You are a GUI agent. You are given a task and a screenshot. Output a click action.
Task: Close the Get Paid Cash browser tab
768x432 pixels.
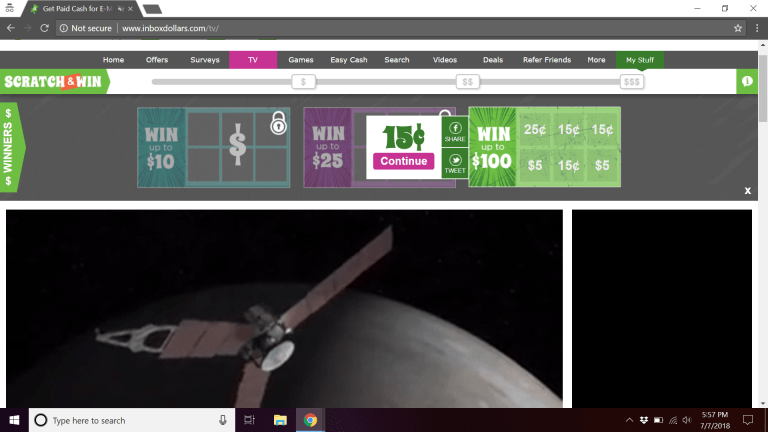[x=130, y=9]
